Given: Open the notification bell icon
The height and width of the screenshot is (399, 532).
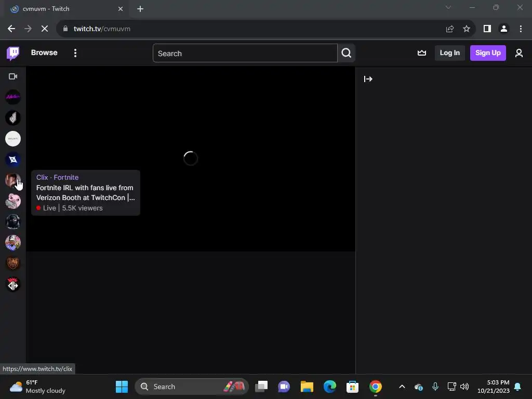Looking at the screenshot, I should click(518, 387).
